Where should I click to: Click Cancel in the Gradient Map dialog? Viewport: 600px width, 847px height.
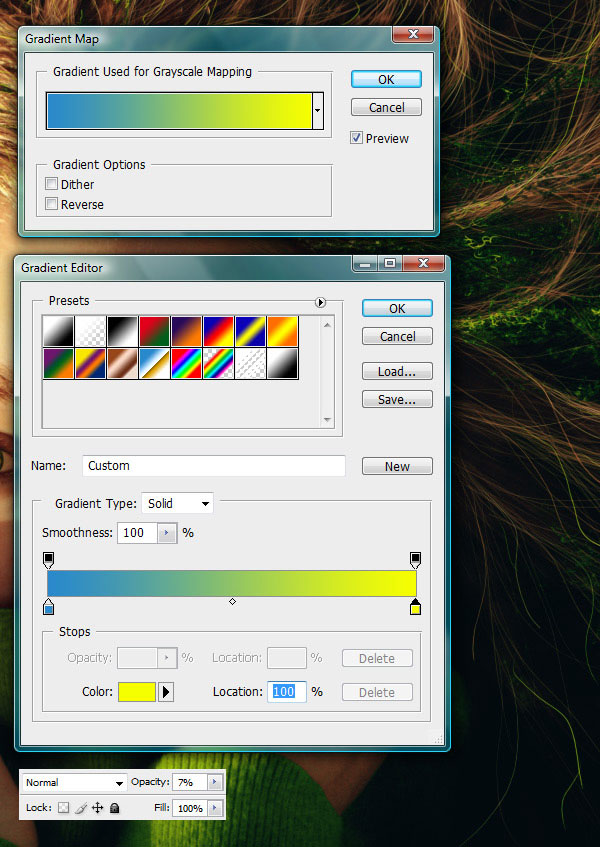[x=386, y=107]
